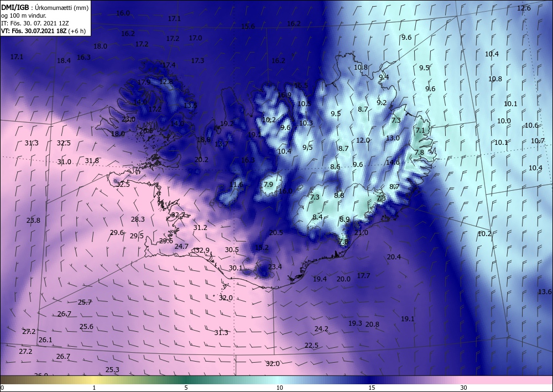The height and width of the screenshot is (392, 553).
Task: Click the 20.2 value on the map
Action: (201, 159)
